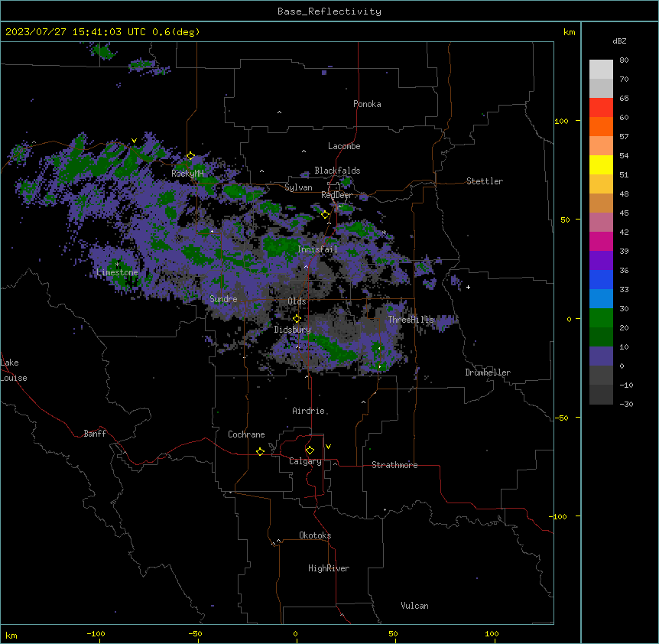Click the Blackfalds city label
Screen dimensions: 659x644
[337, 171]
